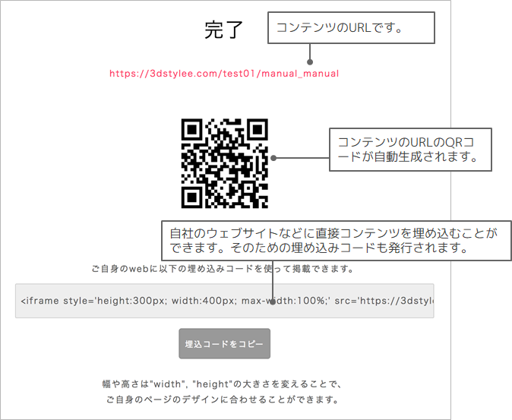Click the iframe embed code field
Viewport: 512px width, 420px height.
click(225, 301)
